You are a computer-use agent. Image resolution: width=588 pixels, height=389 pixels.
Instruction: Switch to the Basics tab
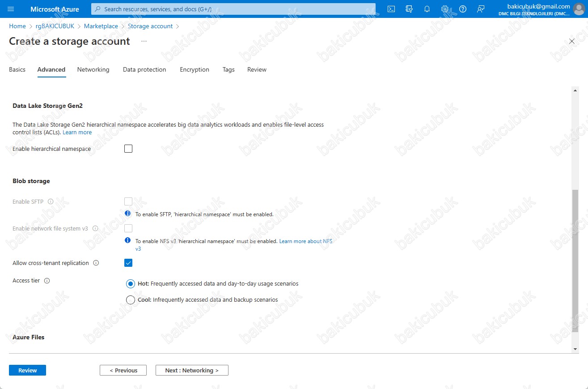click(x=17, y=69)
